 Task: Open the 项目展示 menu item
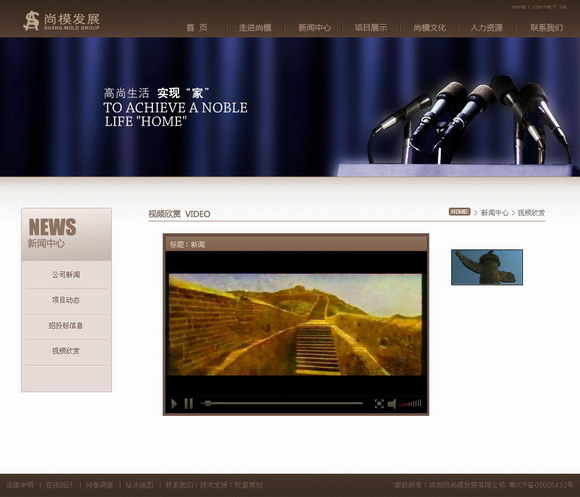click(x=371, y=28)
